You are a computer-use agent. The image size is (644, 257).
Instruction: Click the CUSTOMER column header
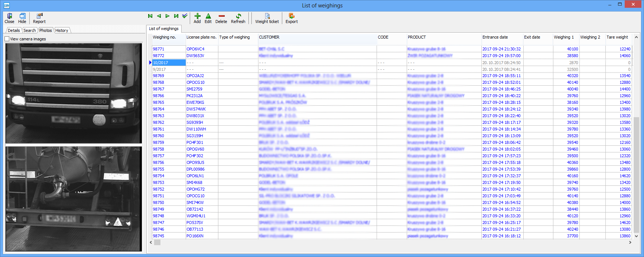click(x=269, y=37)
